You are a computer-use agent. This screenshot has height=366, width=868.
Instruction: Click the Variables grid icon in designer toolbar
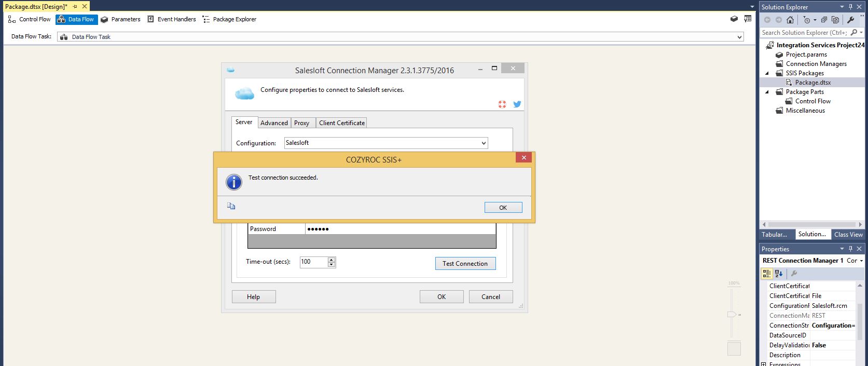[x=748, y=19]
